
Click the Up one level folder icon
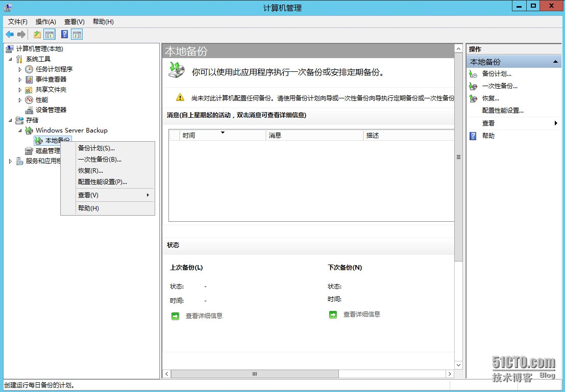click(37, 35)
